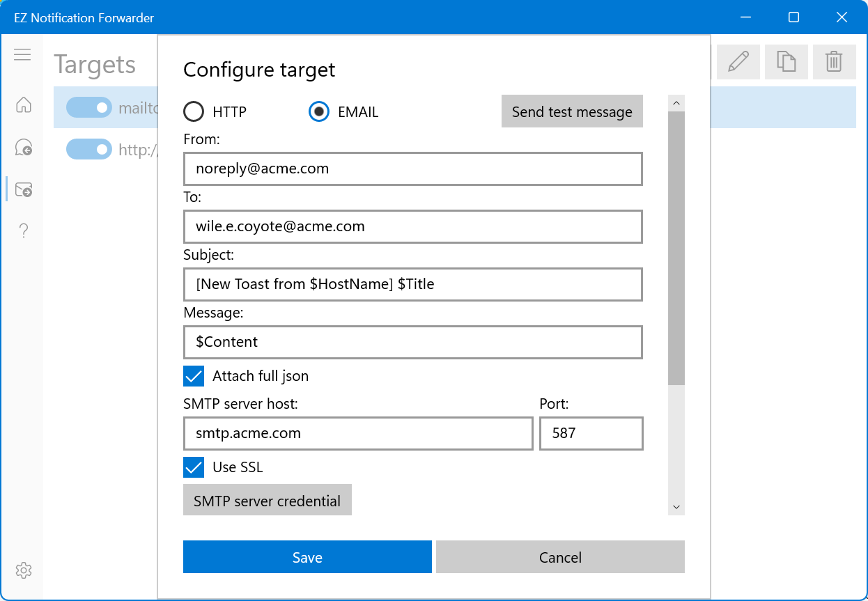
Task: Uncheck the Attach full json checkbox
Action: [x=194, y=376]
